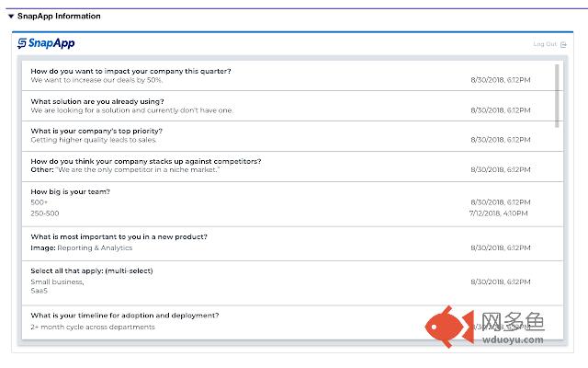Click the 'Reporting & Analytics' image answer
Viewport: 588px width, 368px height.
(x=95, y=247)
